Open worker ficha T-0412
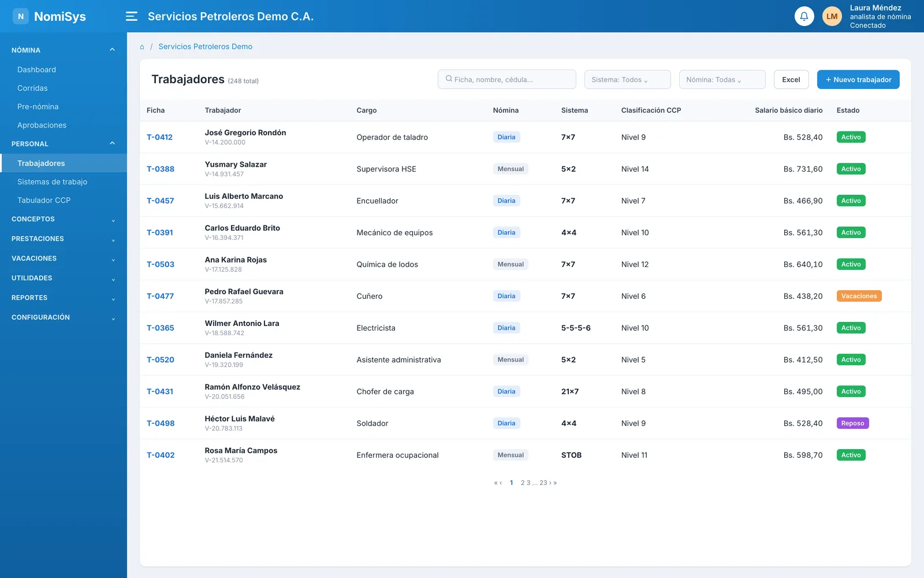This screenshot has width=924, height=578. 159,137
